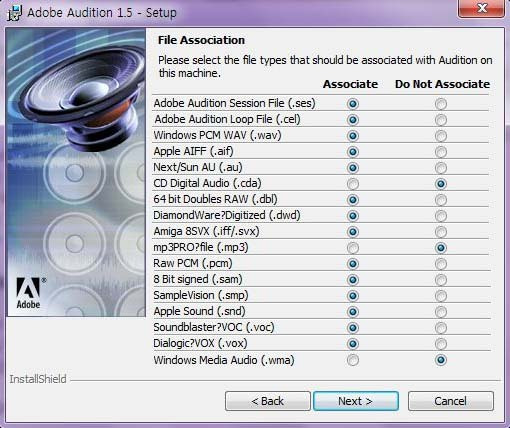The height and width of the screenshot is (428, 510).
Task: Enable Associate for CD Digital Audio (.cda)
Action: 353,184
